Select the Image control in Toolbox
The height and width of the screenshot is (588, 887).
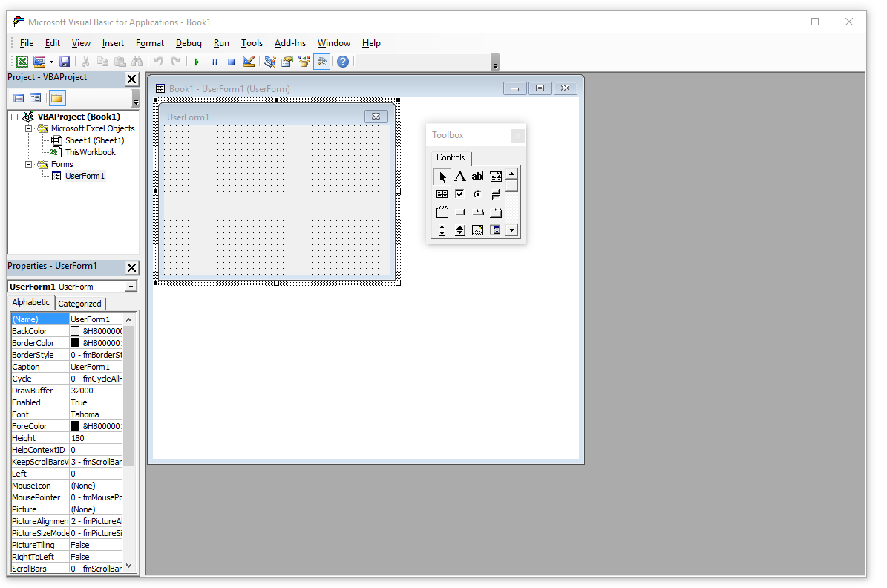(x=477, y=230)
